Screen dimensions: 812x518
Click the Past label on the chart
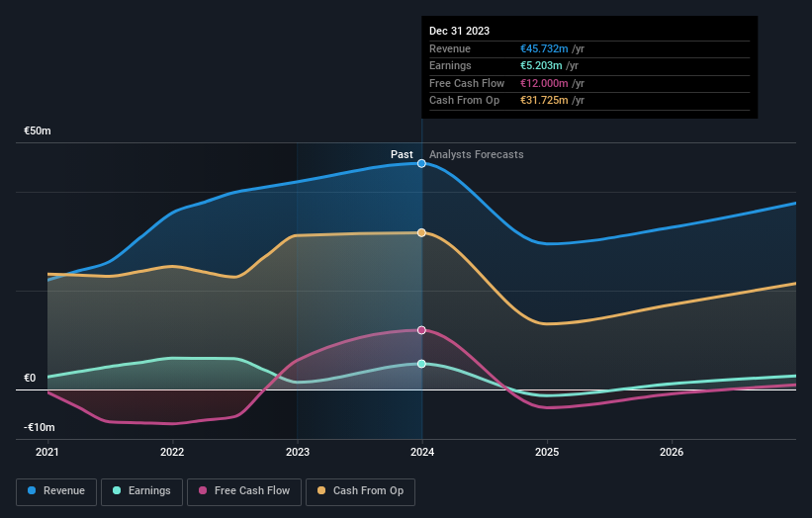click(402, 154)
